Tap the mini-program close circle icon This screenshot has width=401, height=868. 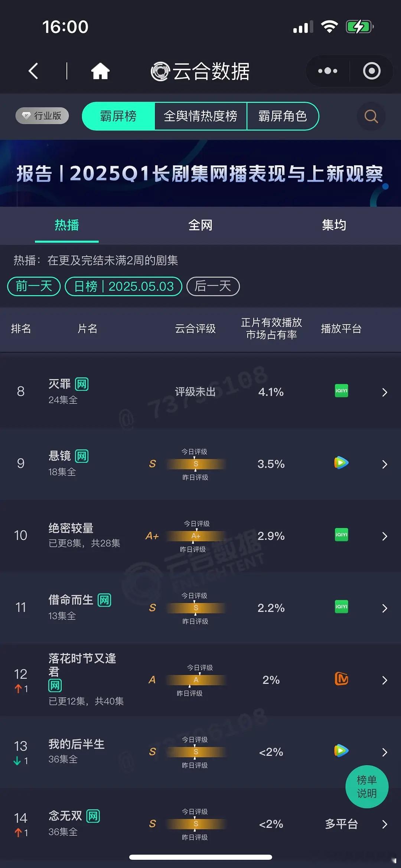(372, 71)
